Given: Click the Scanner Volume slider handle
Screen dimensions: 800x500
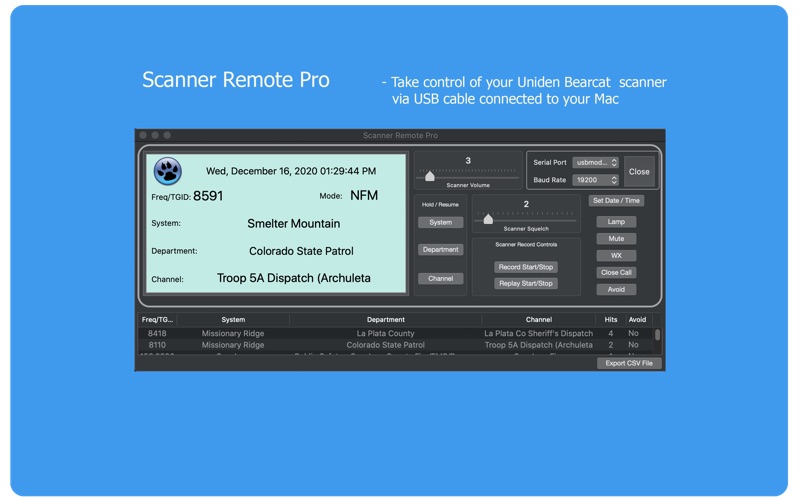Looking at the screenshot, I should pyautogui.click(x=430, y=176).
